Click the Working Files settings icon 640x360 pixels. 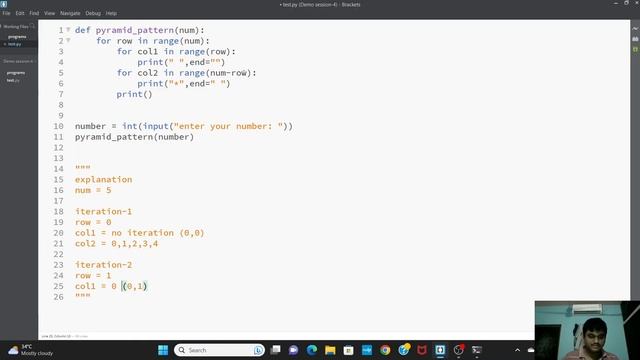32,26
